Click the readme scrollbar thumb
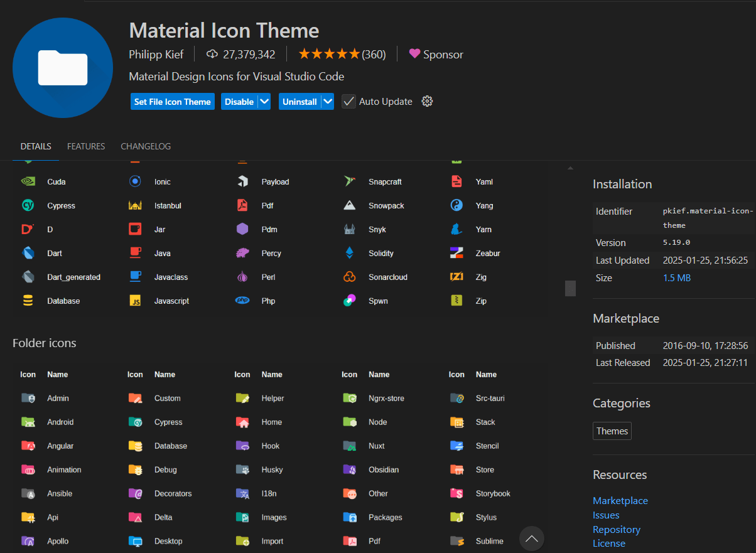Screen dimensions: 756x553 (570, 288)
